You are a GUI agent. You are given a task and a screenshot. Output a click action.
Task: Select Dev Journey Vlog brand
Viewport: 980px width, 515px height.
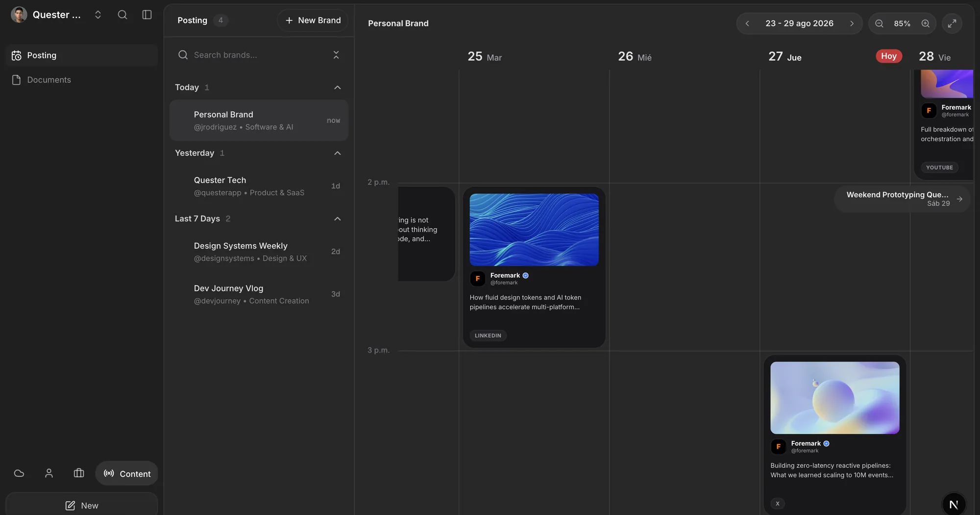pyautogui.click(x=259, y=294)
